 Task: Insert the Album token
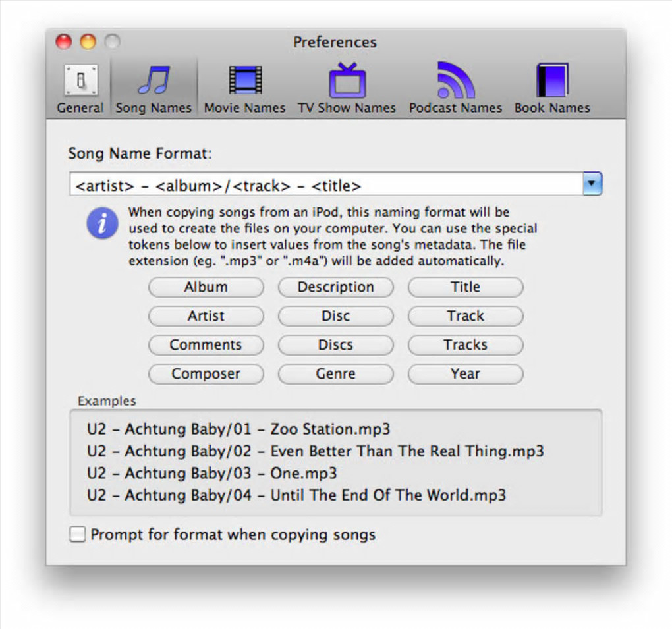coord(206,287)
